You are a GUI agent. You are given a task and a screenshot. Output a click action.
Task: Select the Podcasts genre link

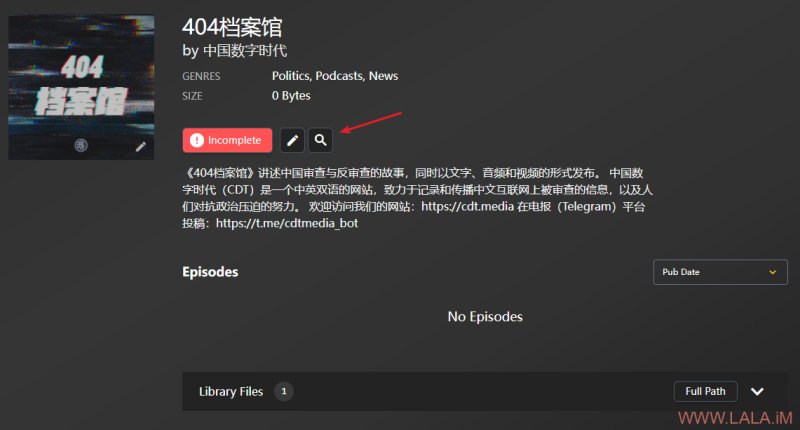[339, 76]
